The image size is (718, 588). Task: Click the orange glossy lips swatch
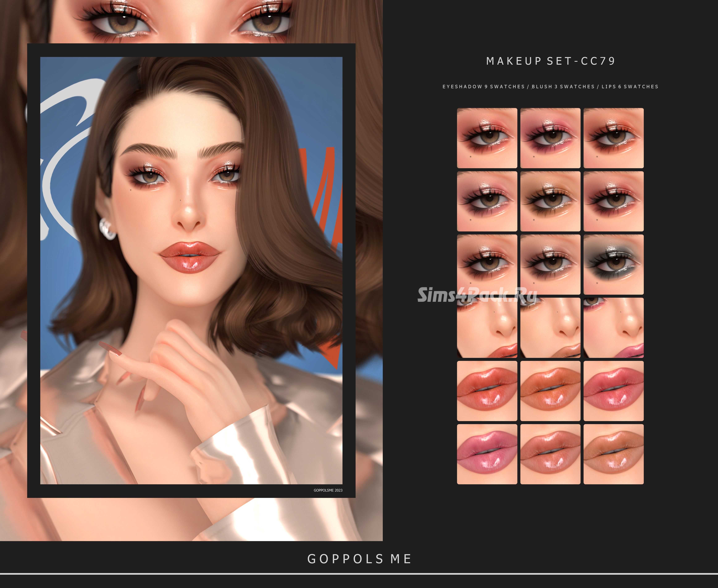(550, 391)
